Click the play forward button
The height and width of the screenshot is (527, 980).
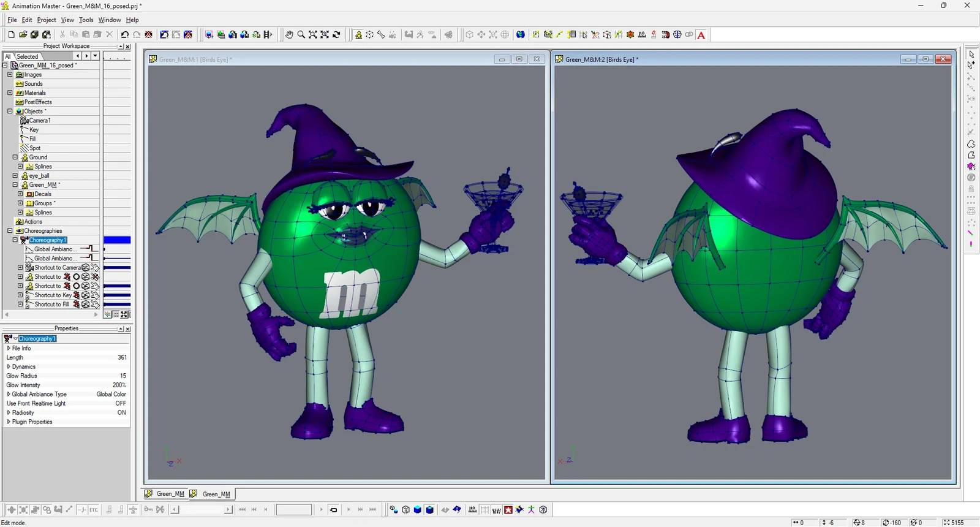pos(321,510)
